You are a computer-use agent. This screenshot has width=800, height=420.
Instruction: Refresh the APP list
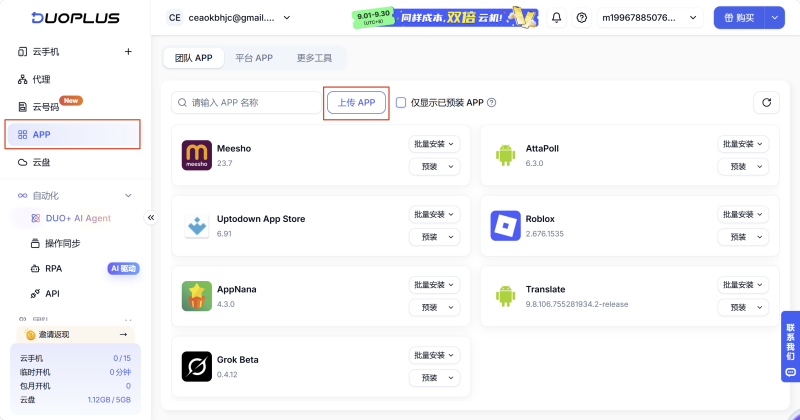[x=766, y=103]
